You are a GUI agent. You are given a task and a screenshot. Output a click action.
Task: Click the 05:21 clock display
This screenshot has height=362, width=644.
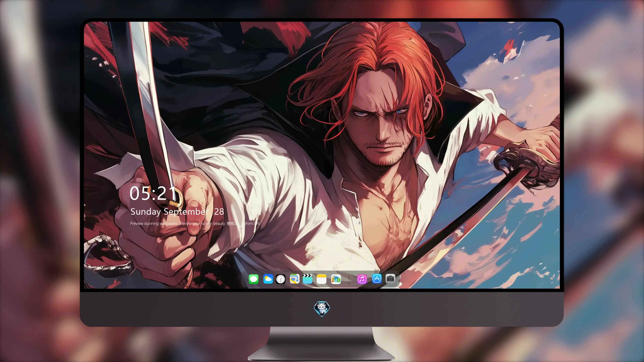pos(153,193)
